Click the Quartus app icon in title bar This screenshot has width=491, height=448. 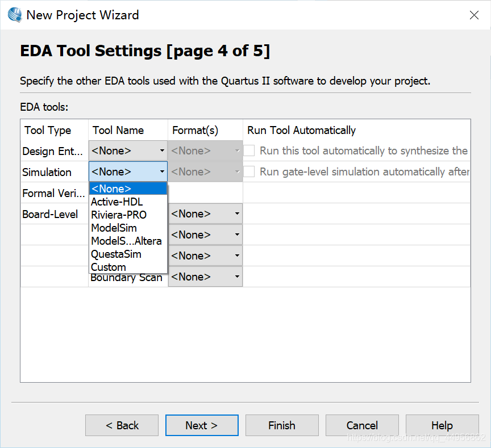15,15
